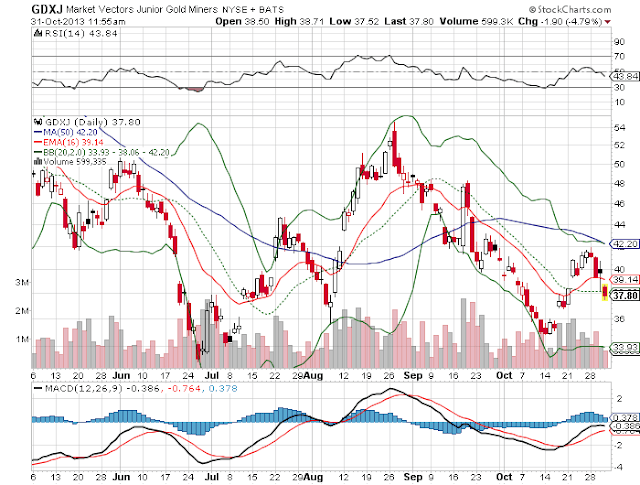Click the MACD(12,26,9) panel label
Viewport: 640px width, 485px height.
[x=83, y=389]
